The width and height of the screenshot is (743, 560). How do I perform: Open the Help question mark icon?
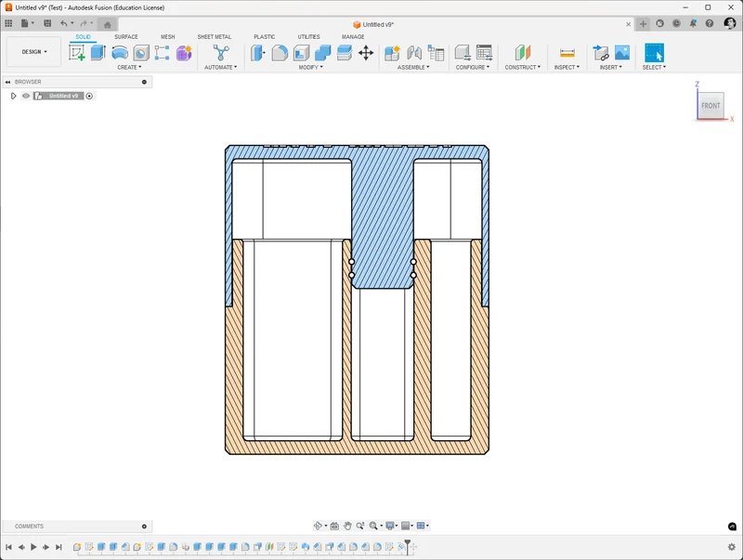click(710, 23)
